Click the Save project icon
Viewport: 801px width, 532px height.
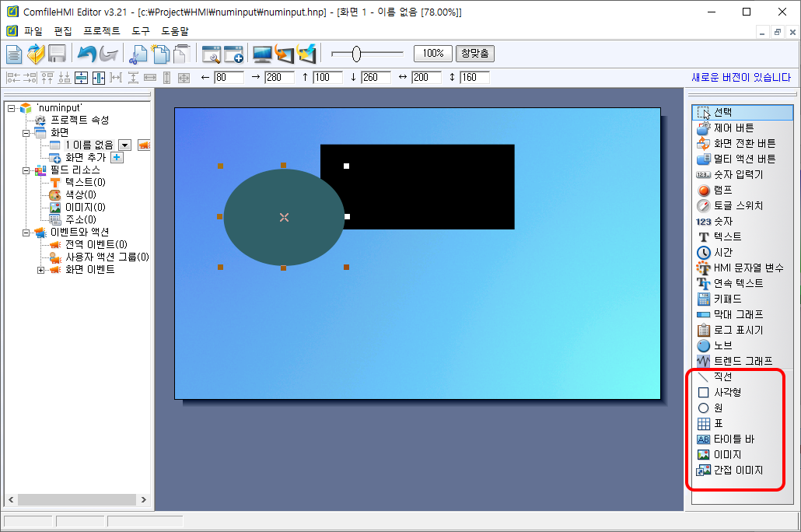point(57,54)
